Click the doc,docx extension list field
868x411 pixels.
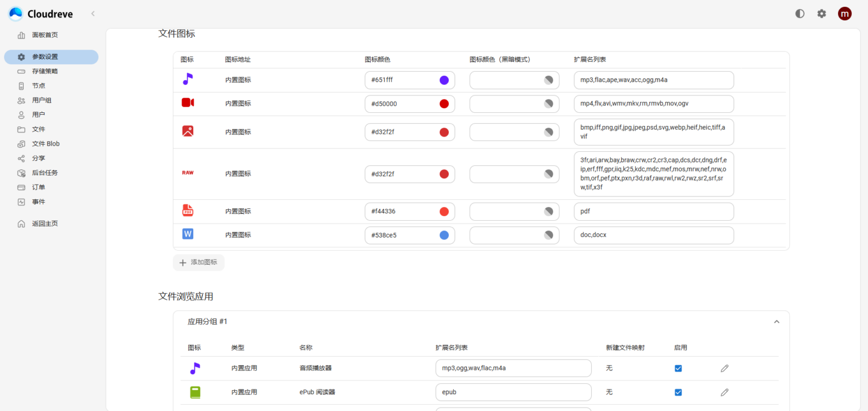[x=653, y=235]
